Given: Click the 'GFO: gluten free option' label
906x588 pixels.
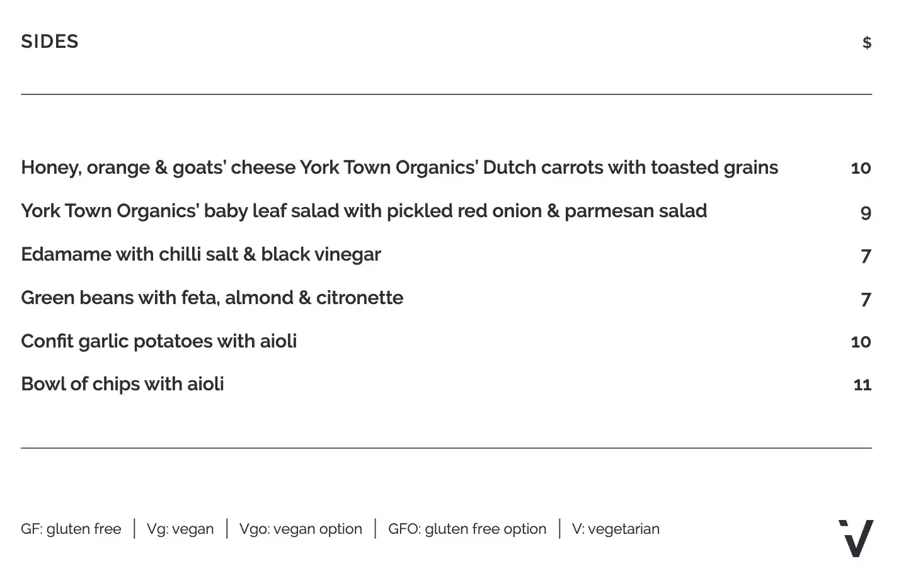Looking at the screenshot, I should 467,529.
